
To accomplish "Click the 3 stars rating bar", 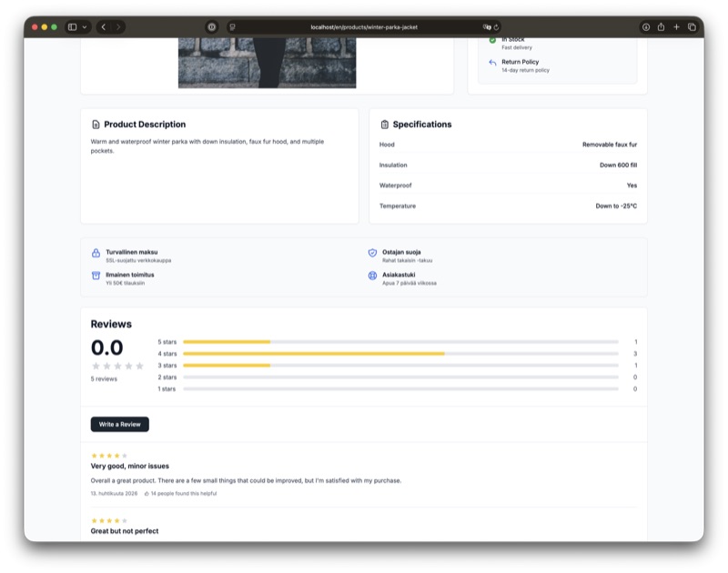I will 400,366.
